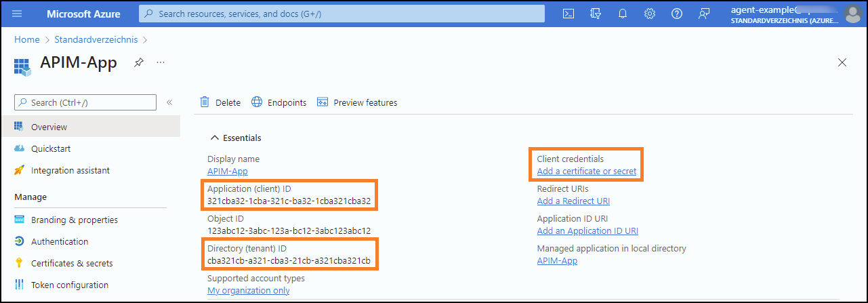This screenshot has width=868, height=303.
Task: Open the managed application APIM-App link
Action: click(x=557, y=260)
